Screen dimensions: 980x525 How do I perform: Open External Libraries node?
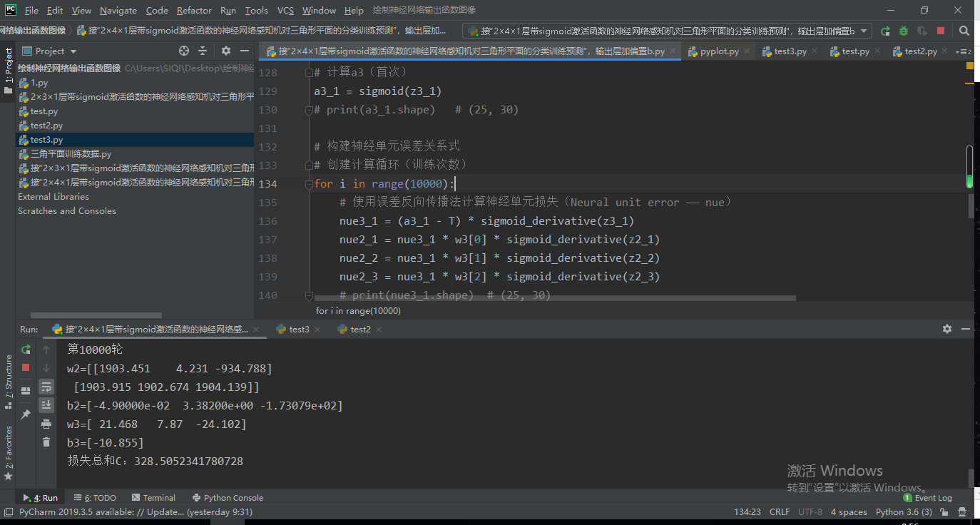(x=53, y=197)
